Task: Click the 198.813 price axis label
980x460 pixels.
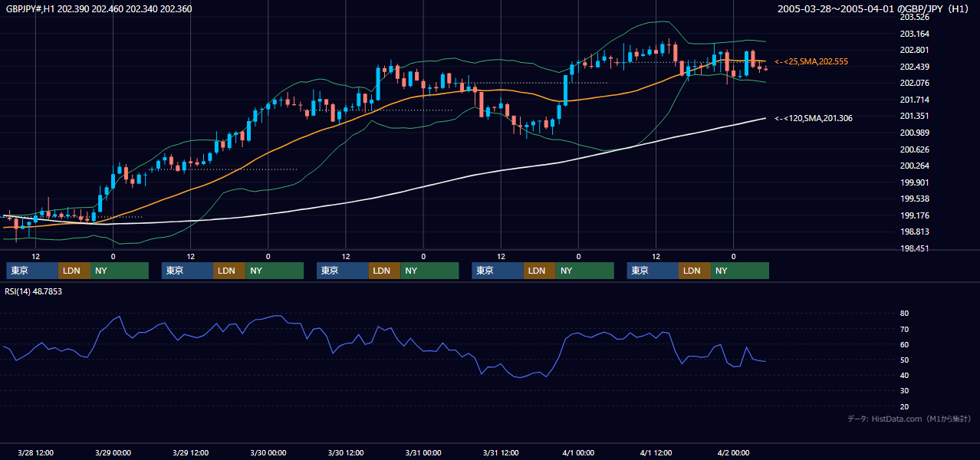Action: pyautogui.click(x=915, y=232)
